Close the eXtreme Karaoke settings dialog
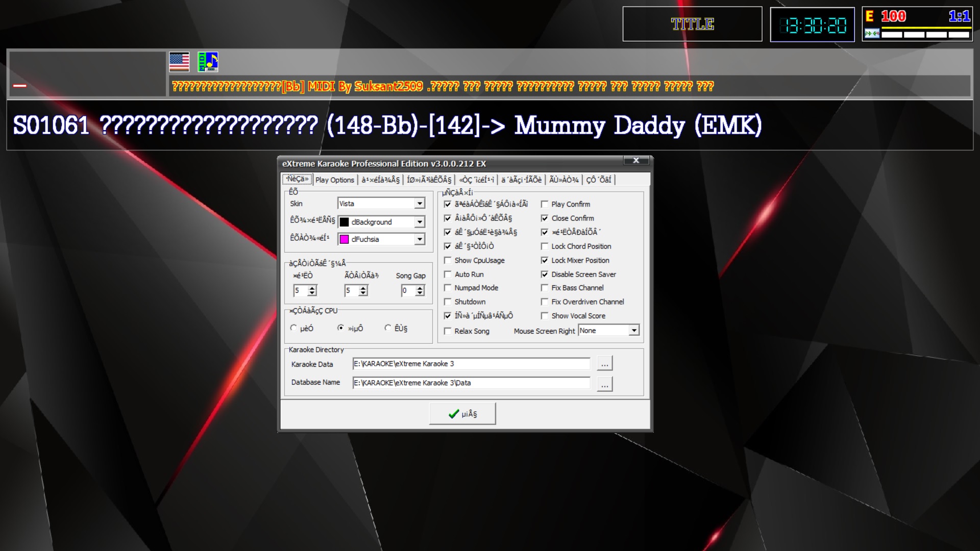 pyautogui.click(x=636, y=160)
